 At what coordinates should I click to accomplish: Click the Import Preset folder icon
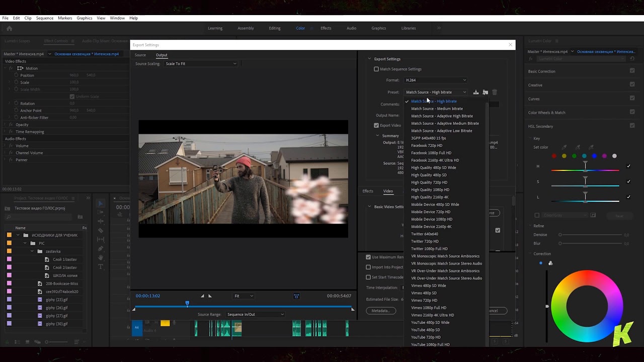486,92
